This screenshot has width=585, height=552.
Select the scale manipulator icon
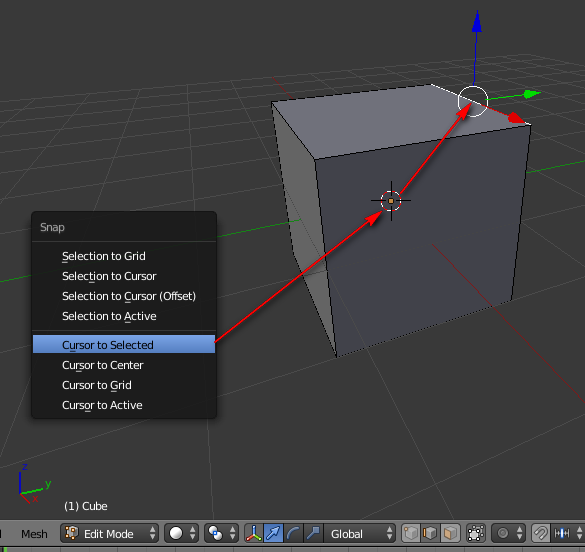(x=313, y=533)
